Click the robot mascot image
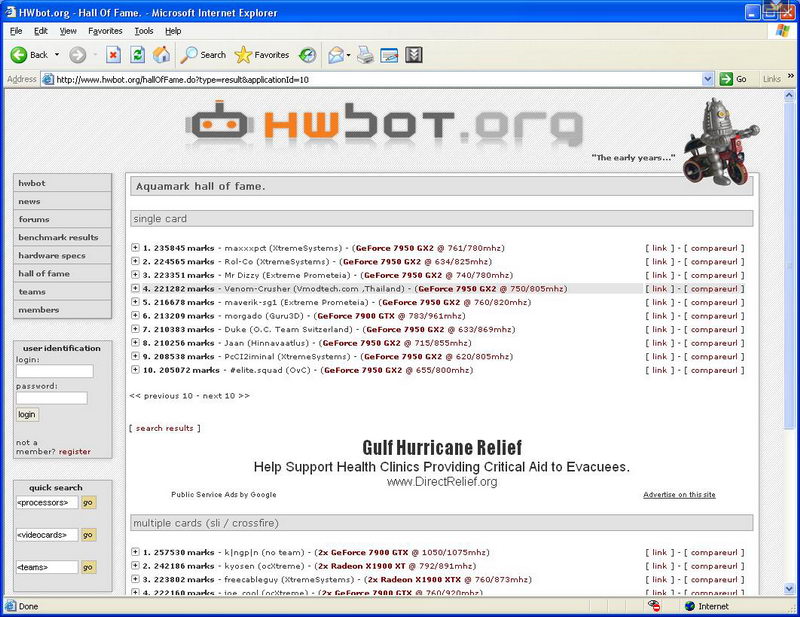Viewport: 800px width, 617px height. click(721, 141)
